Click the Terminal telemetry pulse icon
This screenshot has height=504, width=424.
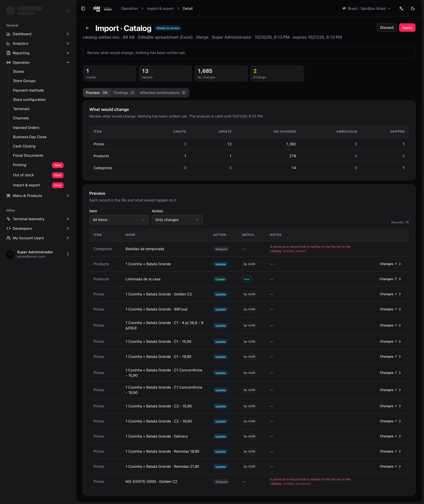coord(8,219)
